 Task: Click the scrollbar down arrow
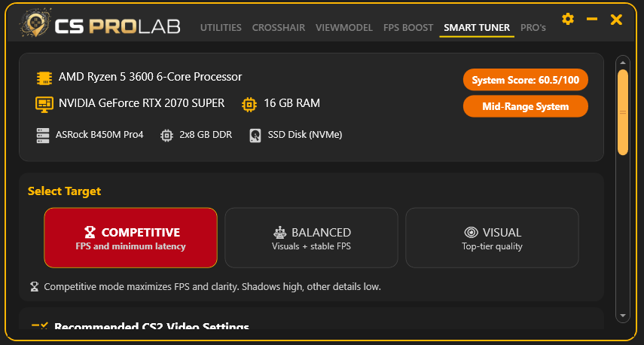(622, 315)
